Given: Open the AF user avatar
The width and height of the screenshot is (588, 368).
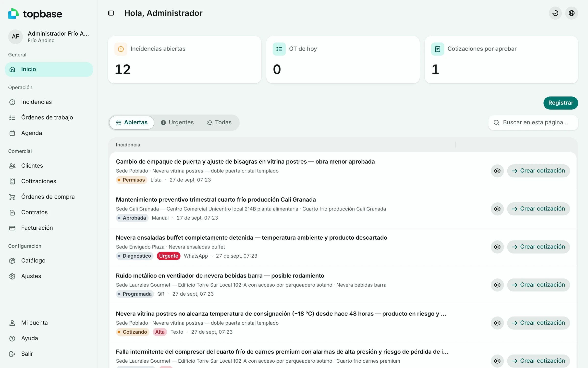Looking at the screenshot, I should (x=15, y=37).
